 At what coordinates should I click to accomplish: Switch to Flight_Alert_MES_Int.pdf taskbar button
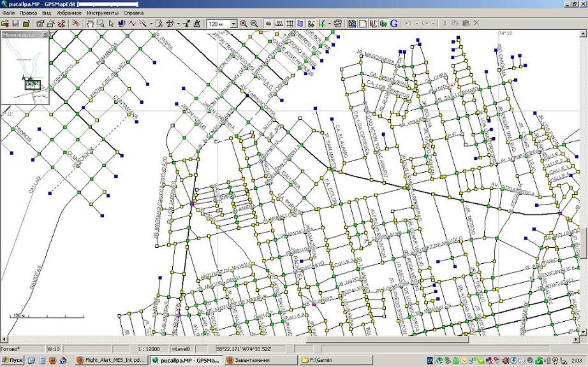point(111,360)
